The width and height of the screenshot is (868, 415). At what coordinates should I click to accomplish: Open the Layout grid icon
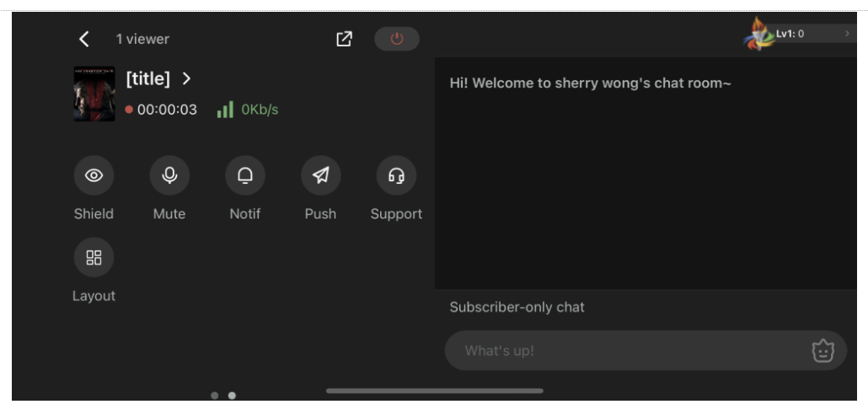click(94, 257)
